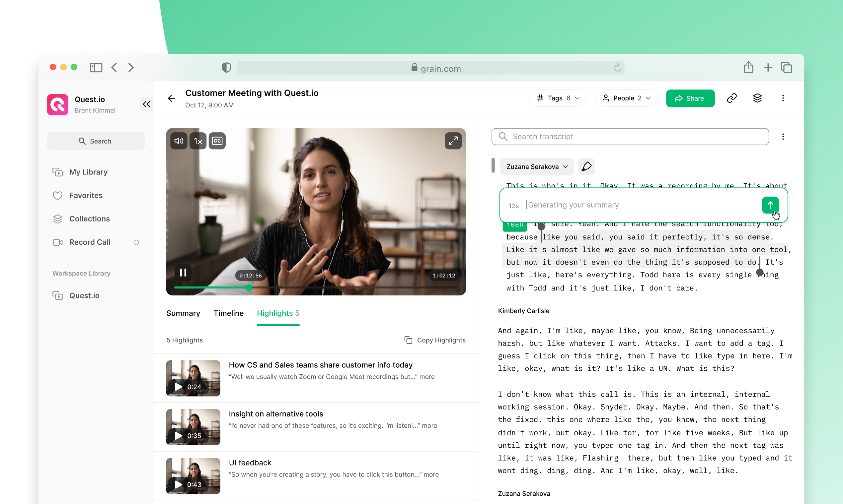The image size is (843, 504).
Task: Toggle the Record Call status circle
Action: tap(136, 242)
